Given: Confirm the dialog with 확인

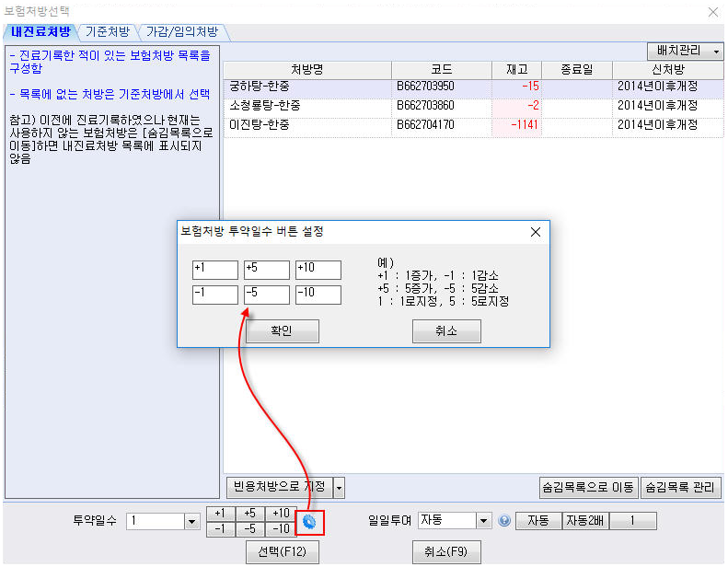Looking at the screenshot, I should 282,331.
